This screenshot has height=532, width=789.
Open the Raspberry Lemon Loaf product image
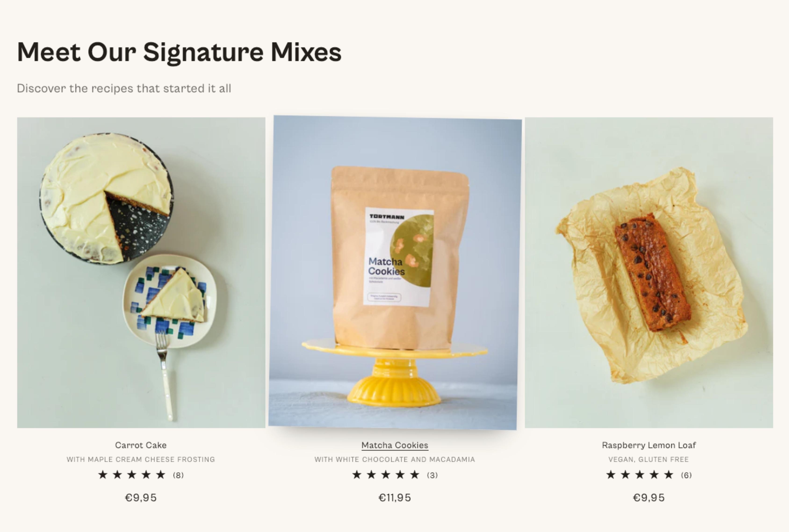[649, 272]
